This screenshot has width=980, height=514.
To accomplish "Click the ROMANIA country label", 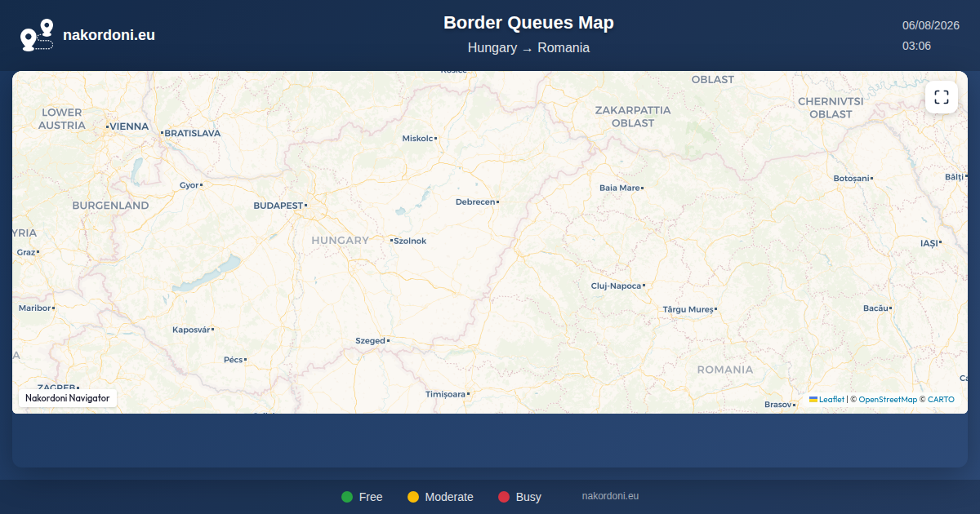I will point(725,370).
